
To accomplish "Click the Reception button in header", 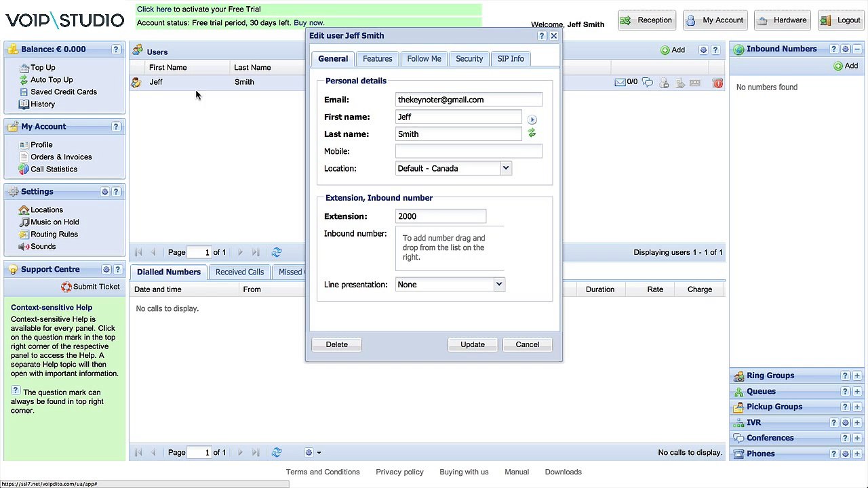I will pyautogui.click(x=646, y=20).
